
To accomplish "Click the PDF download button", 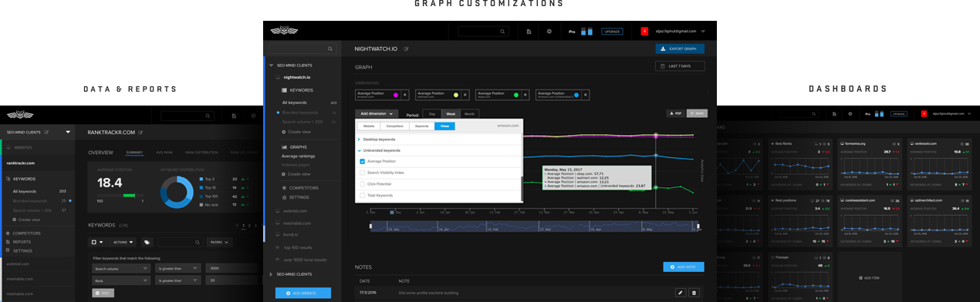I will (x=675, y=113).
